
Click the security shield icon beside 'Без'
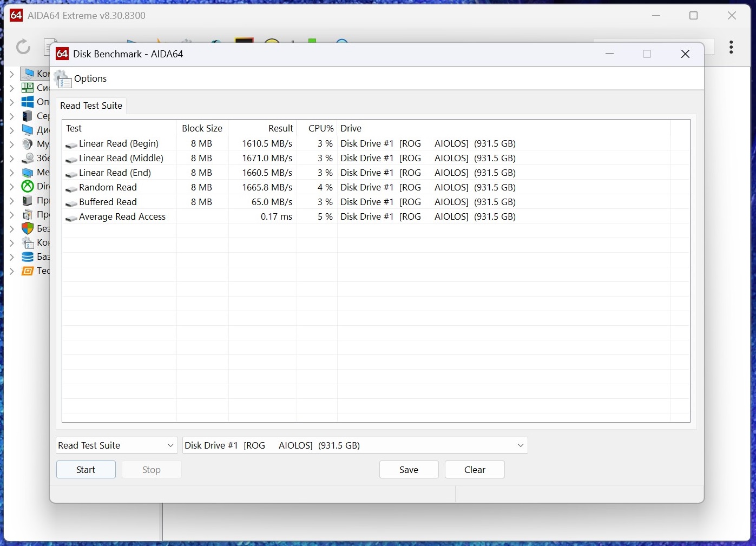click(28, 228)
